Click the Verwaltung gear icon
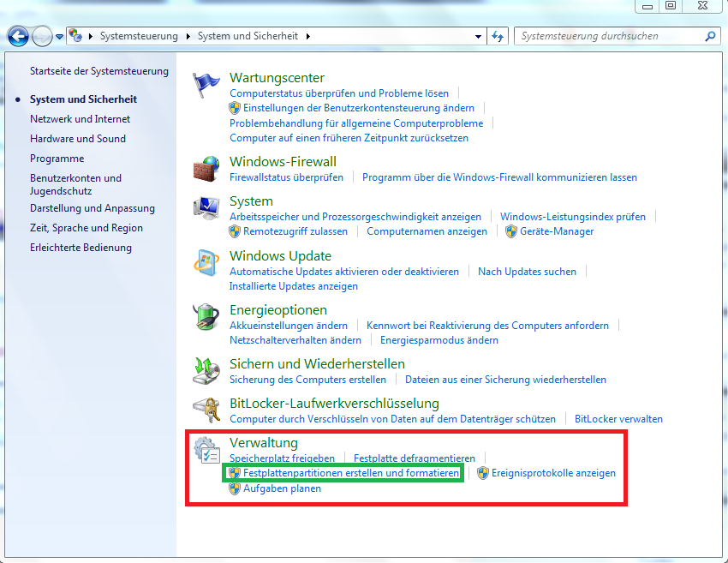 point(206,450)
